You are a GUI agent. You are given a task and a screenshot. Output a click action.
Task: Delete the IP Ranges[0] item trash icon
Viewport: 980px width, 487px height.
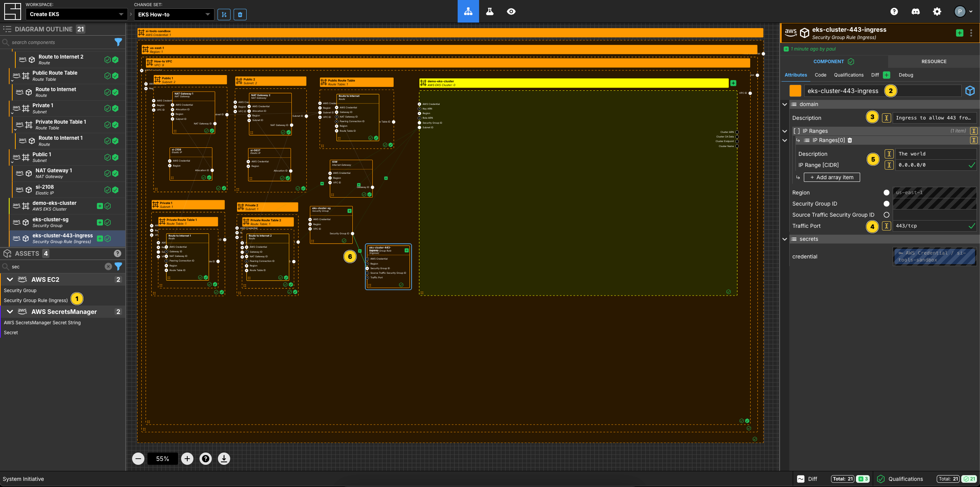[850, 140]
